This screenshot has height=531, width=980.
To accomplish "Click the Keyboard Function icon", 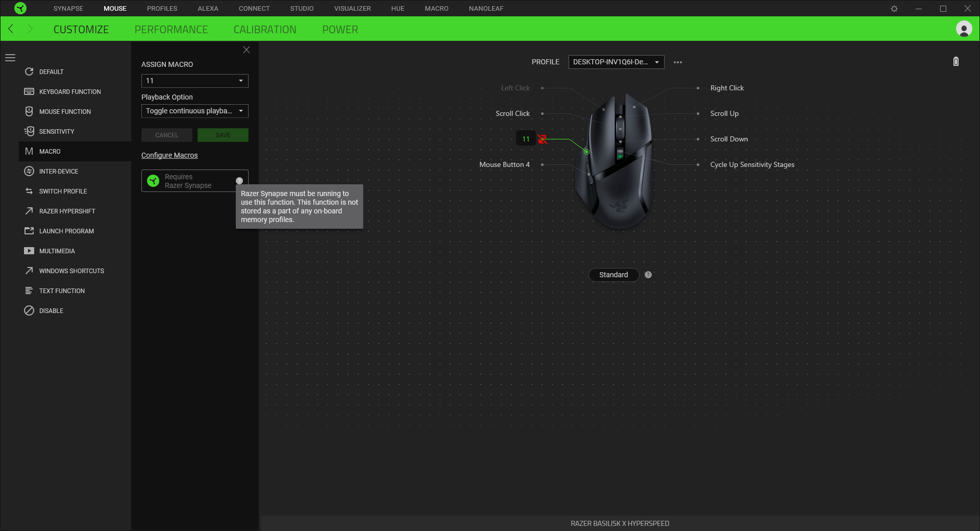I will (x=29, y=91).
